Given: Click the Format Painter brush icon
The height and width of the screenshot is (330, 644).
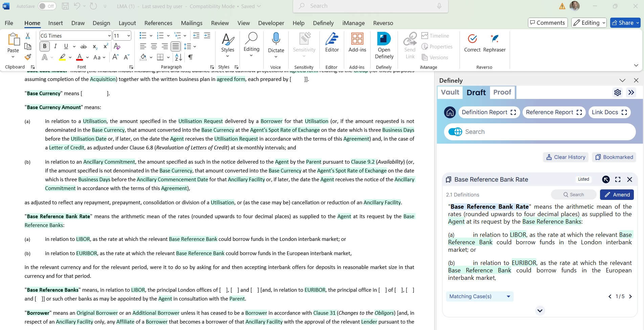Looking at the screenshot, I should (28, 57).
